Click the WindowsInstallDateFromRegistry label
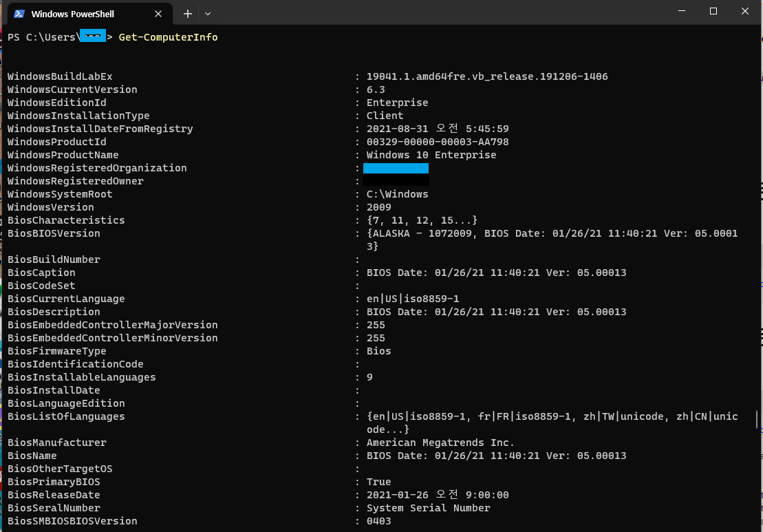 100,129
